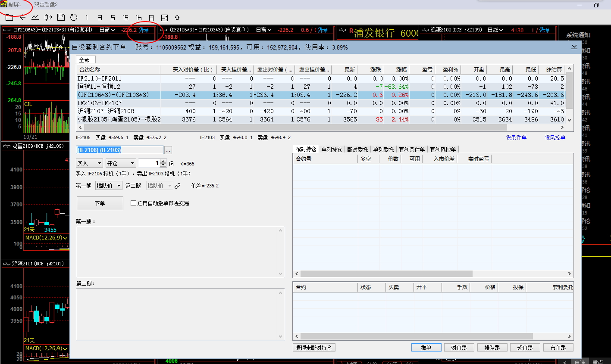The image size is (611, 364).
Task: Click the back arrow toolbar icon
Action: pyautogui.click(x=22, y=18)
